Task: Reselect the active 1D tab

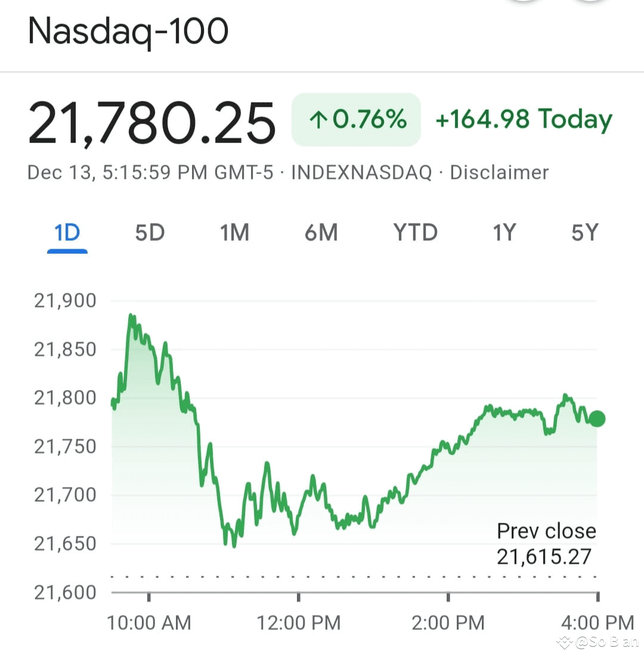Action: click(67, 233)
